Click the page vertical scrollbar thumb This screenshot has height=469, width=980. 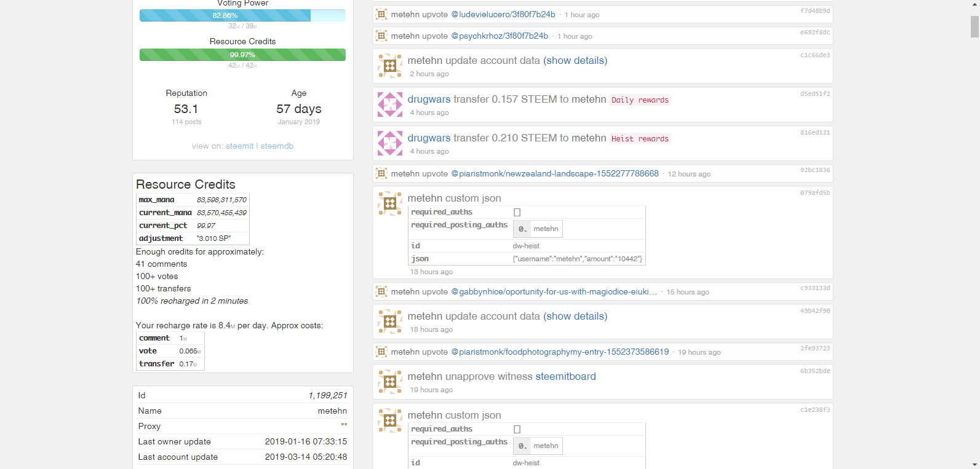tap(974, 27)
